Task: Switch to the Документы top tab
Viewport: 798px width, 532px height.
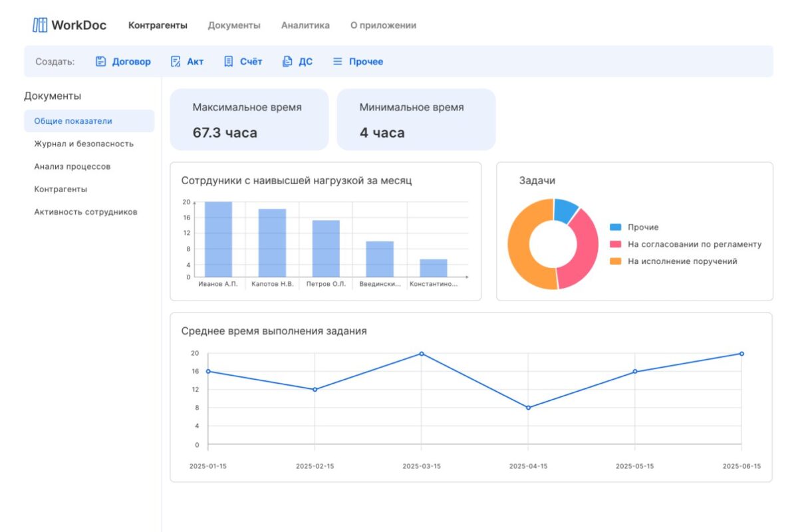Action: [234, 25]
